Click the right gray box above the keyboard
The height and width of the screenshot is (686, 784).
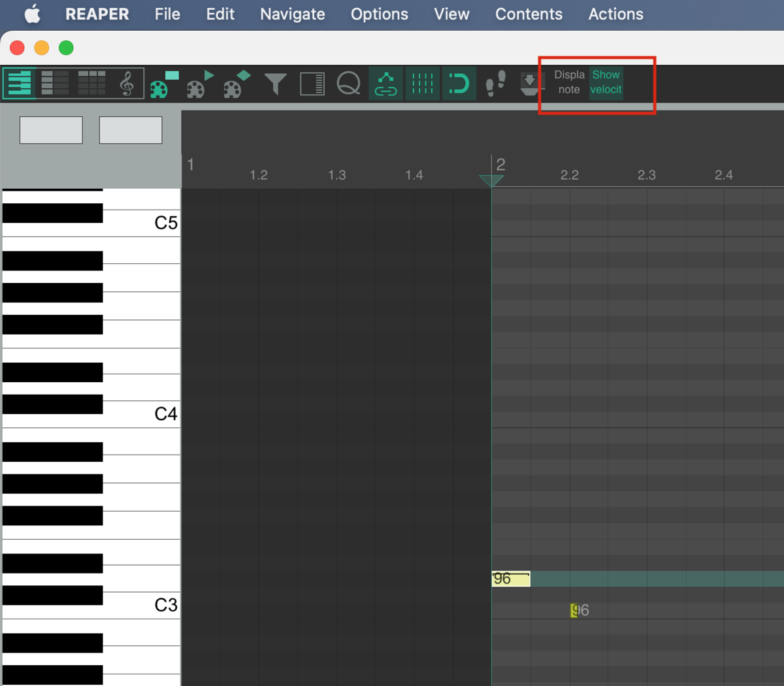click(131, 130)
